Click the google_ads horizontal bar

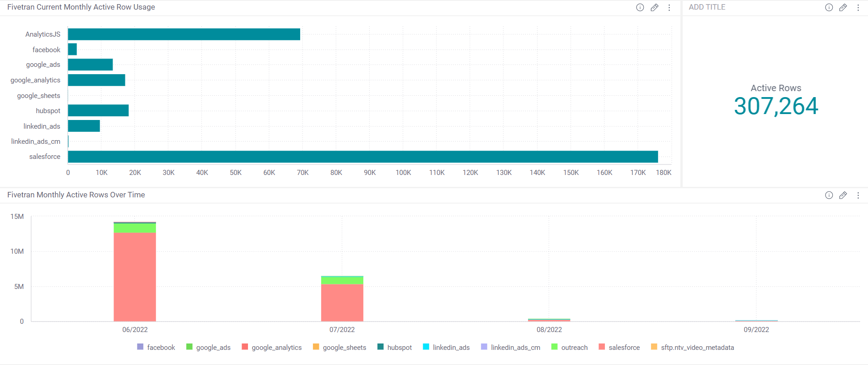[x=90, y=65]
